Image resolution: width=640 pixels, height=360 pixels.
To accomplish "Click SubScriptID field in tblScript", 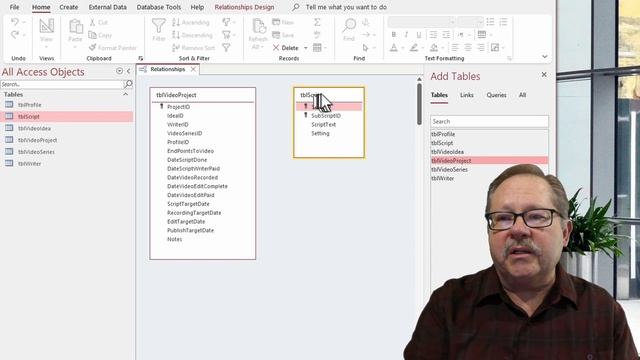I will (x=326, y=116).
